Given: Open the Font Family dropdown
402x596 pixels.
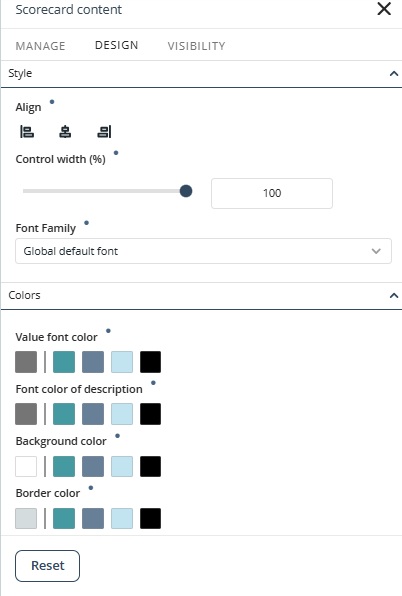Looking at the screenshot, I should pos(203,251).
